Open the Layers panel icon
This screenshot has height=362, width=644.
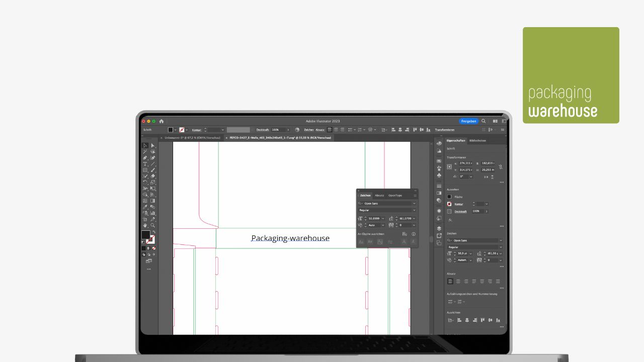pos(439,228)
